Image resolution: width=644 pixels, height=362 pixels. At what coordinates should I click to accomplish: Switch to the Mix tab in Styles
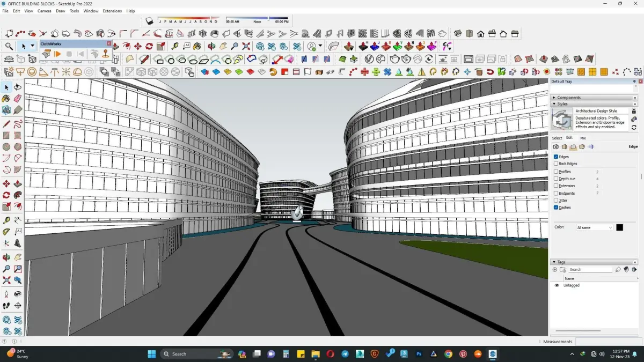(583, 138)
